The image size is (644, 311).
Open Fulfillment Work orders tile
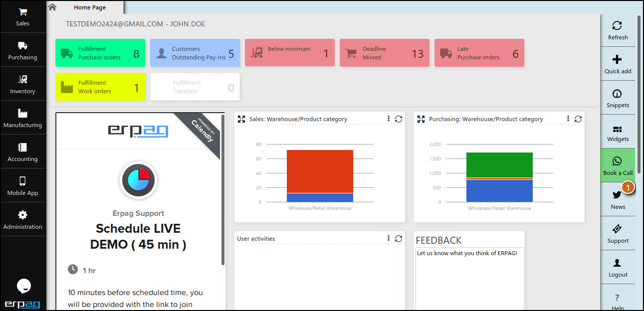[100, 87]
